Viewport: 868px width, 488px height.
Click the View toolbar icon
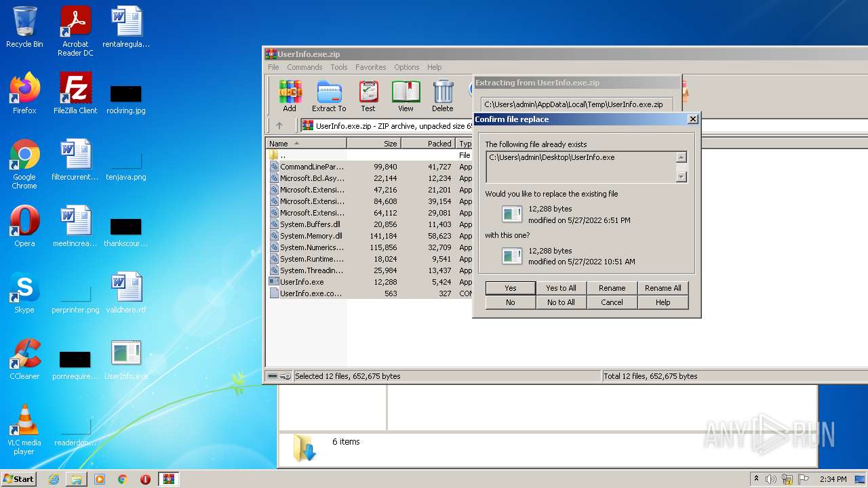(x=406, y=96)
